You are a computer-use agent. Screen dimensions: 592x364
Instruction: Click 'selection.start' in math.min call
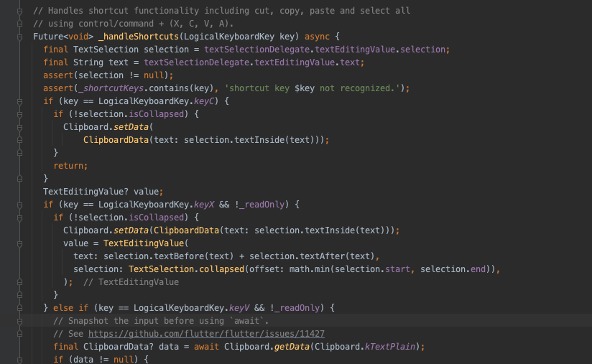pos(372,269)
